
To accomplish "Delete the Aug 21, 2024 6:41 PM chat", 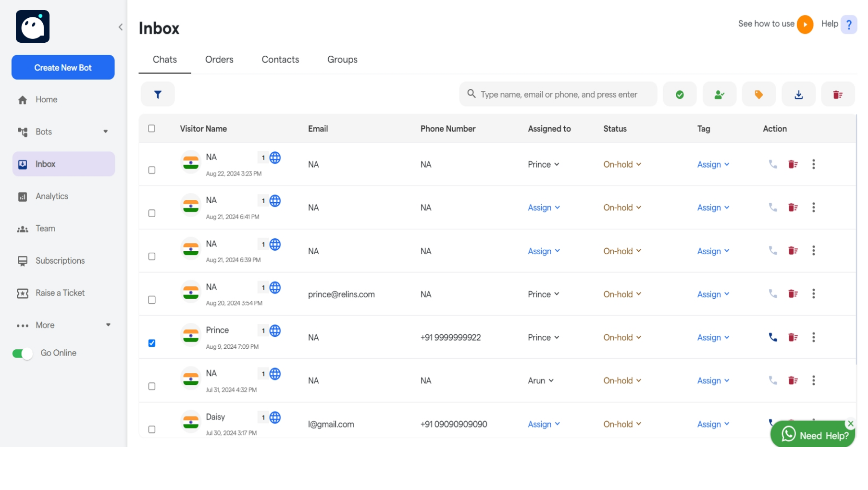I will 793,208.
